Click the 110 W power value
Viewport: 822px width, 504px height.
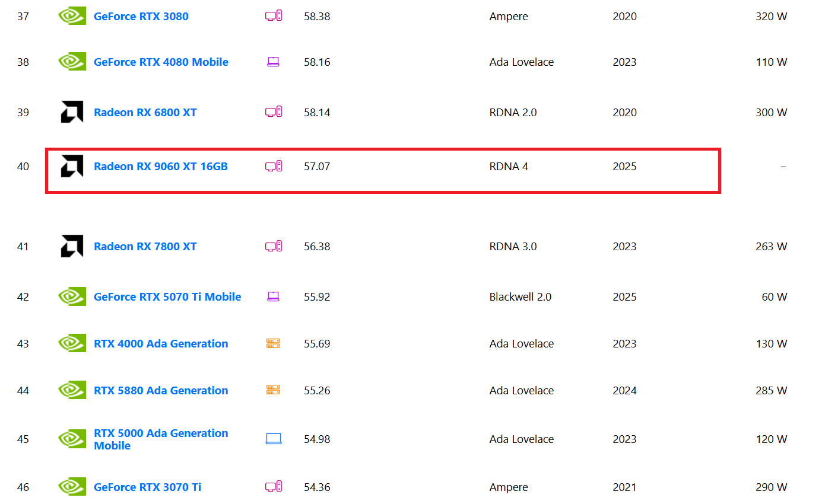pos(772,62)
